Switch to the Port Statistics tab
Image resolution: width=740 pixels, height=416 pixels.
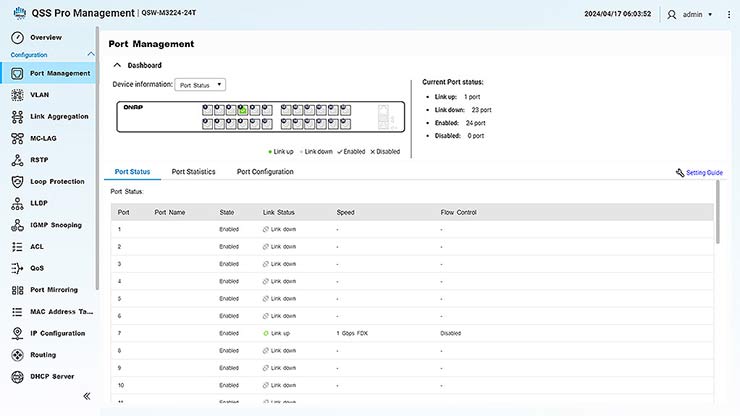[193, 172]
